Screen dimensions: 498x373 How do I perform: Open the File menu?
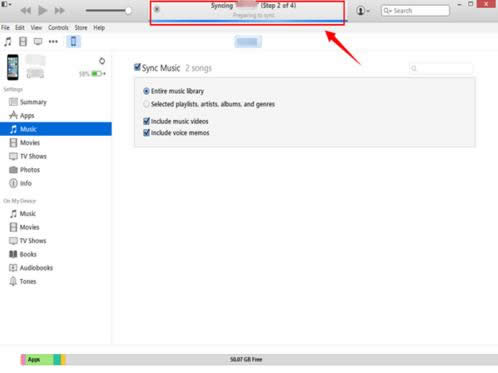pyautogui.click(x=5, y=28)
